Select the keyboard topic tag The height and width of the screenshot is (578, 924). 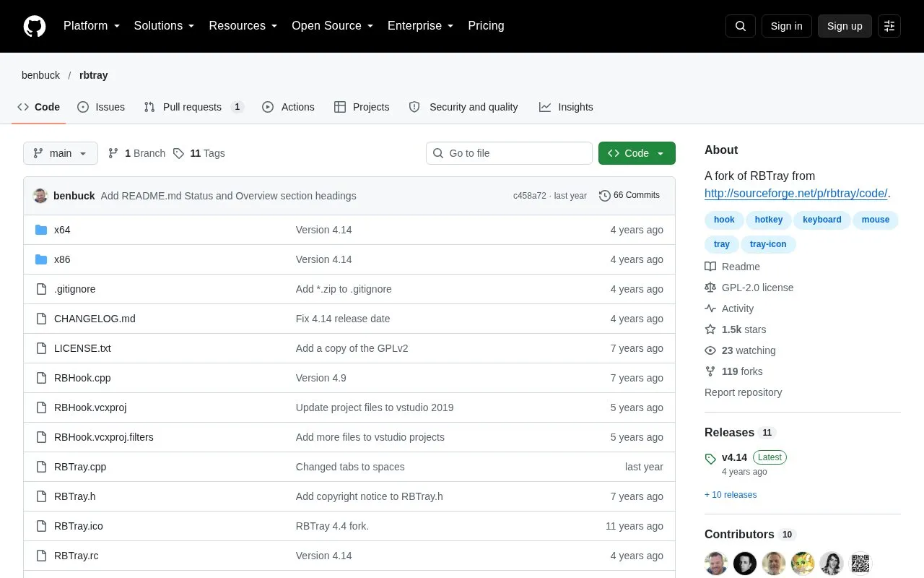pyautogui.click(x=821, y=220)
